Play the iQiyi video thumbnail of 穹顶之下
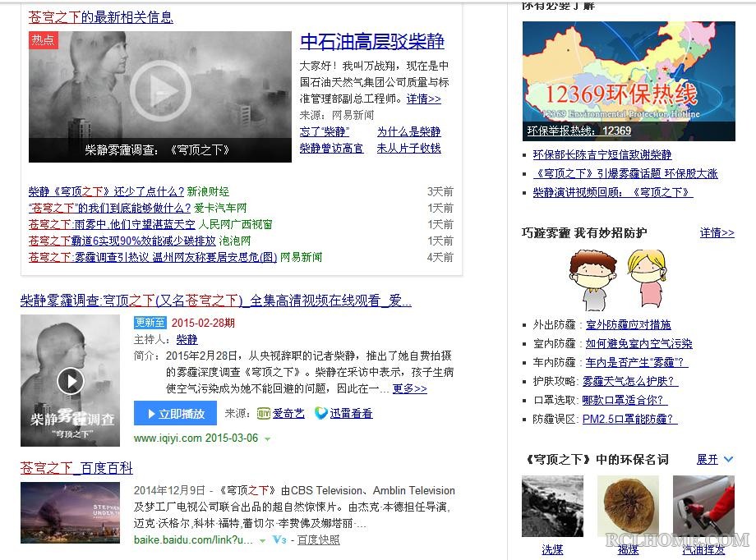Viewport: 756px width, 560px height. pos(71,381)
